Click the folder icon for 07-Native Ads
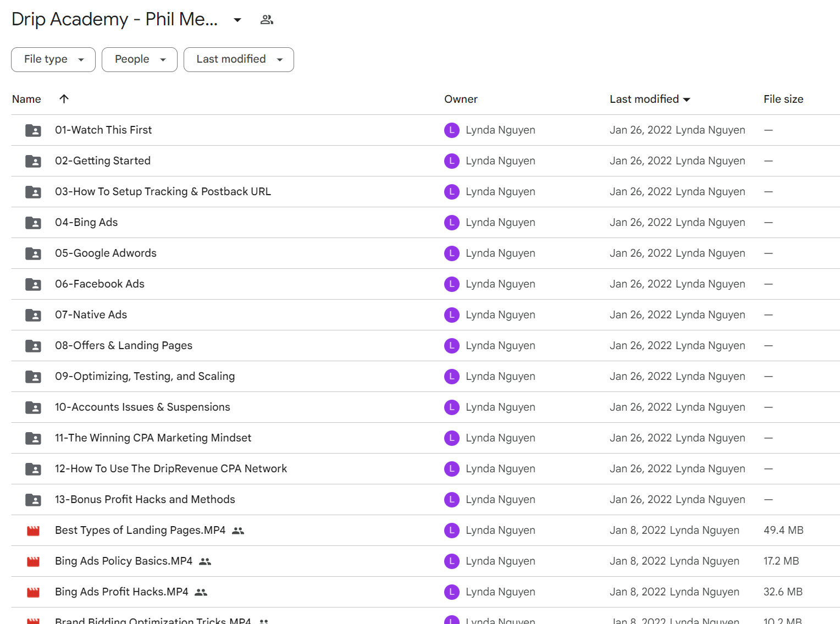 (x=33, y=315)
